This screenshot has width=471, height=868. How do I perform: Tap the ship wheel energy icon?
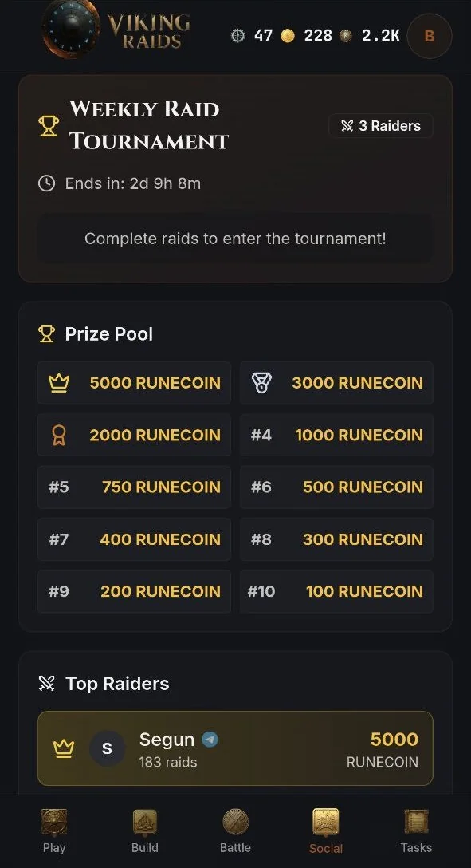pos(237,36)
